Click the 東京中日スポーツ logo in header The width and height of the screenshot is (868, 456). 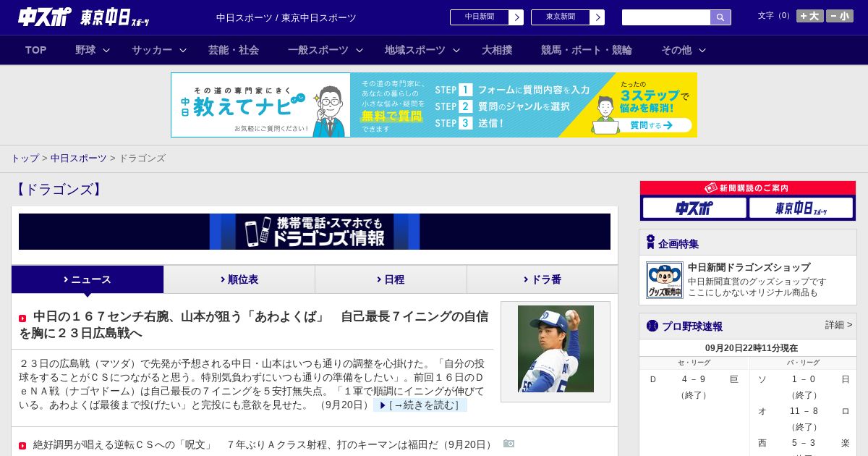(x=115, y=17)
